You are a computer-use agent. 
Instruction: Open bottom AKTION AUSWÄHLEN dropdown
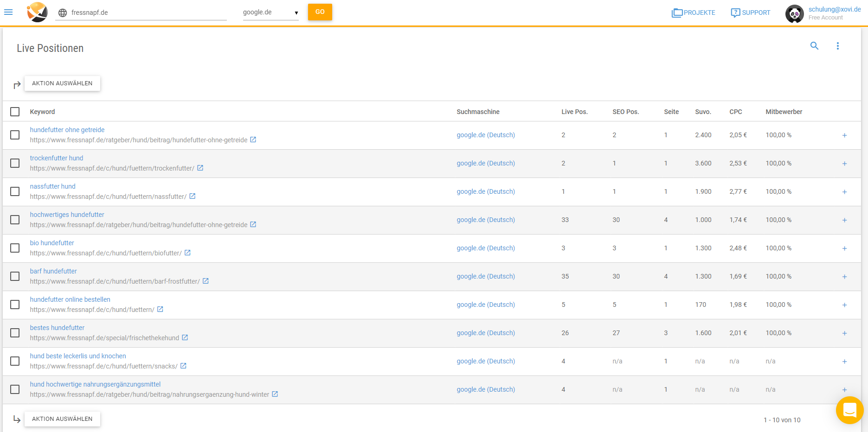click(x=62, y=419)
